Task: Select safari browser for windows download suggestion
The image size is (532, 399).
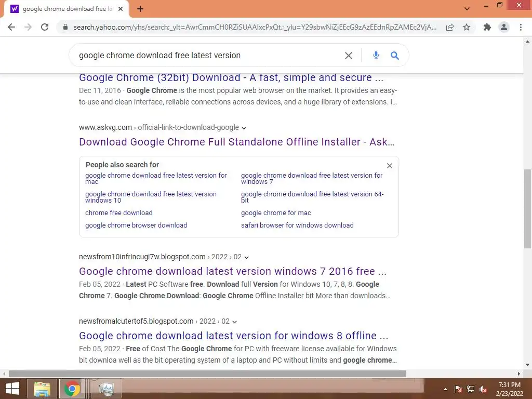Action: pyautogui.click(x=297, y=225)
